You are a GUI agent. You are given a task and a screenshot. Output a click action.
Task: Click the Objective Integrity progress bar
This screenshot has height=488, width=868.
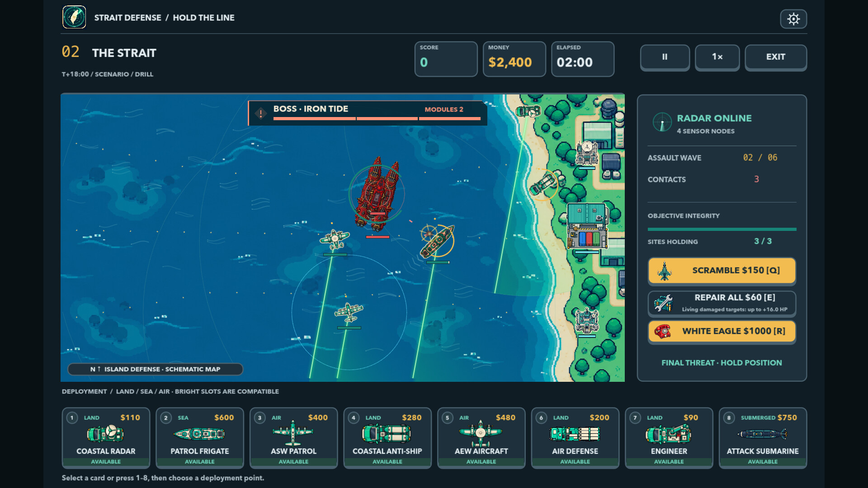coord(722,230)
